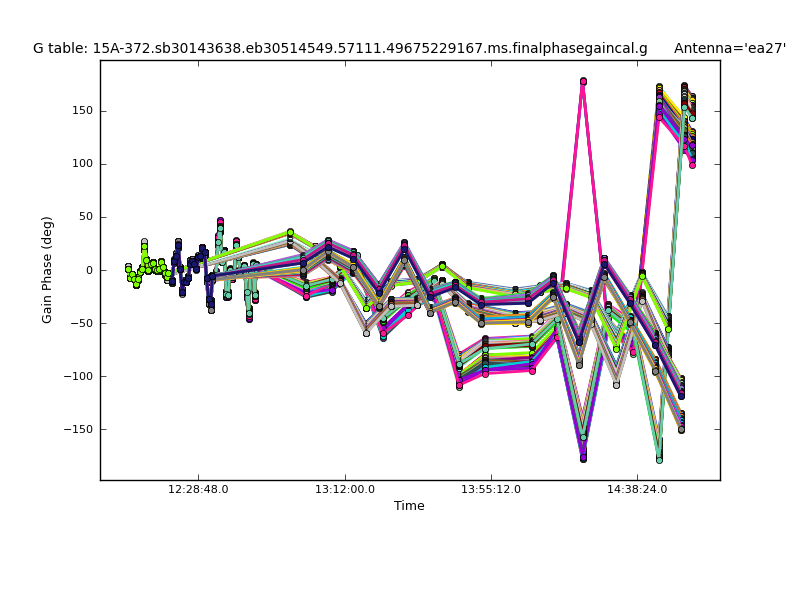Click the 100 y-axis tick label
Viewport: 800px width, 600px height.
click(x=81, y=164)
